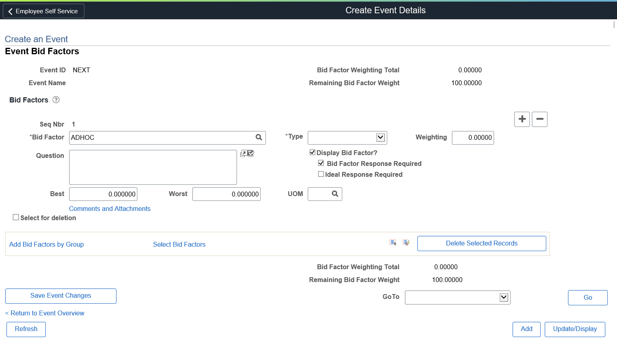Enable Ideal Response Required
The height and width of the screenshot is (364, 617).
click(321, 174)
